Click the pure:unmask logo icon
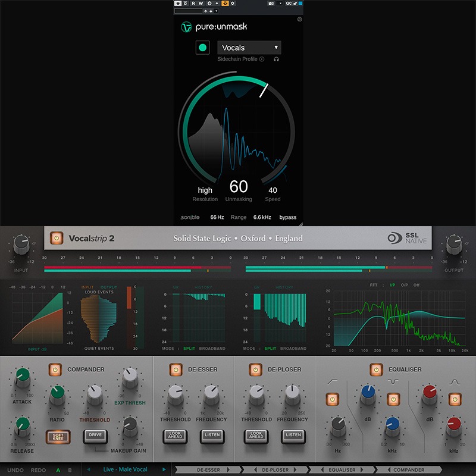The image size is (476, 476). (186, 27)
